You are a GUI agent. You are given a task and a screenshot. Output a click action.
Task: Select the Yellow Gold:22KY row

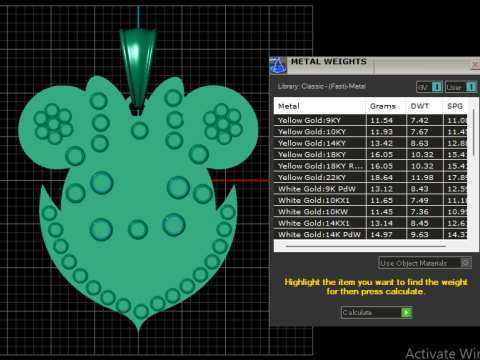tap(370, 177)
